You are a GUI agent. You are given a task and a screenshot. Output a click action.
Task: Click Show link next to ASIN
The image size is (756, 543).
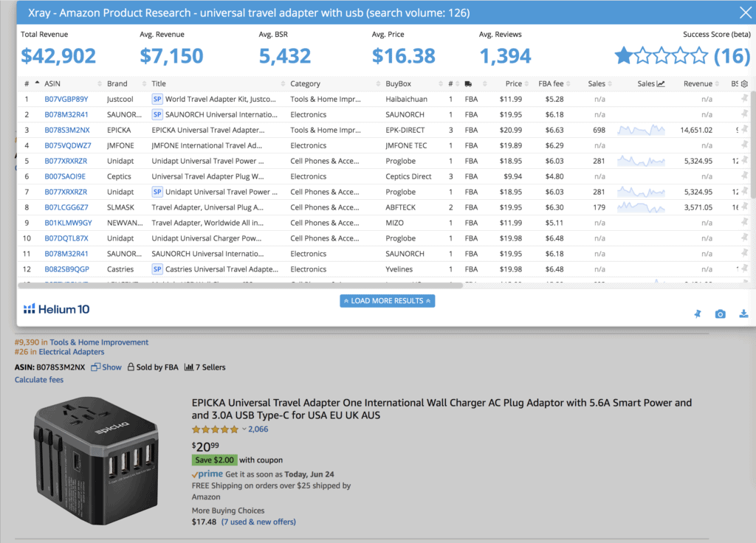tap(111, 367)
